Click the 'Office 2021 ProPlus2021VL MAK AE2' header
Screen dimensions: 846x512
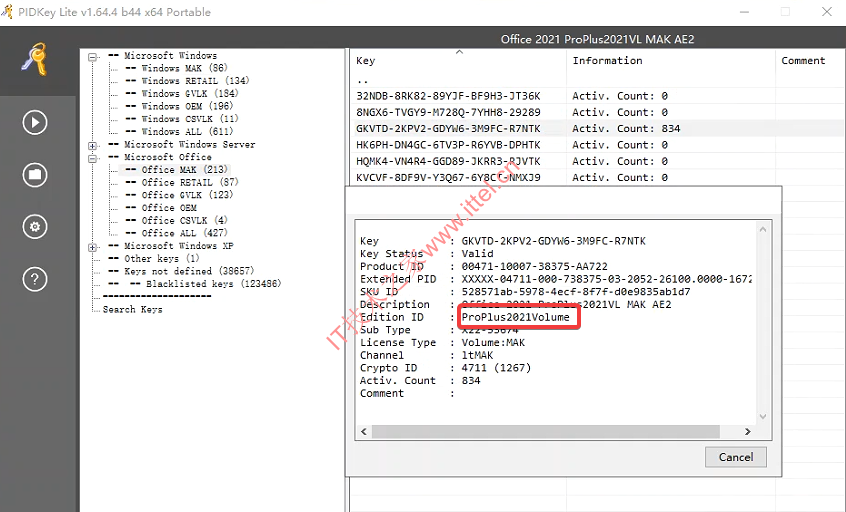click(x=597, y=39)
